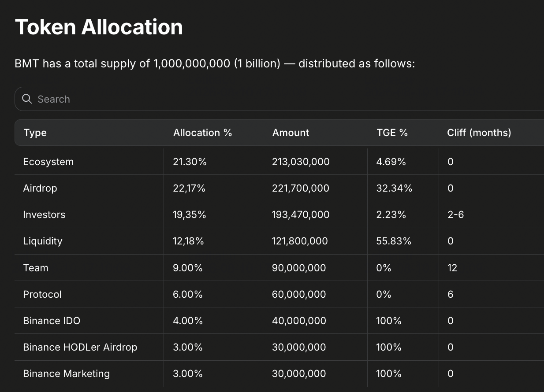Select the Ecosystem row

click(279, 162)
